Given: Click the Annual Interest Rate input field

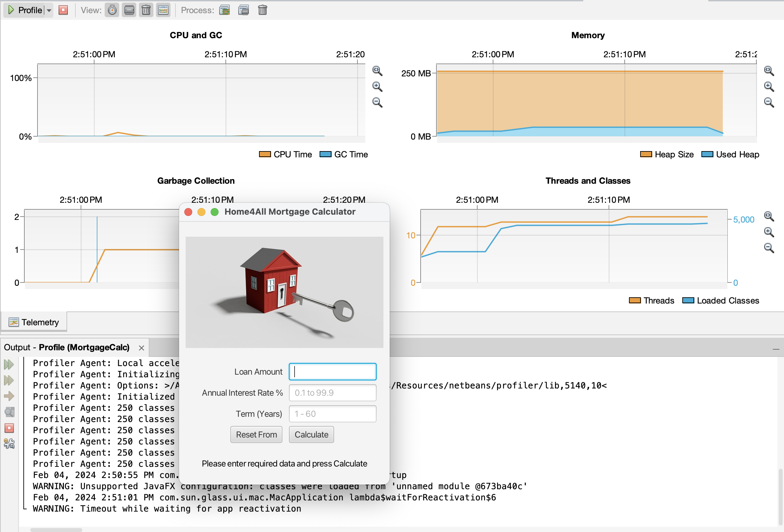Looking at the screenshot, I should (332, 393).
